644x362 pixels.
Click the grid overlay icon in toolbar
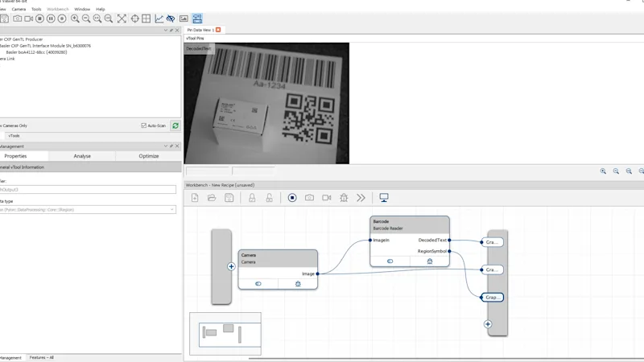pyautogui.click(x=147, y=19)
